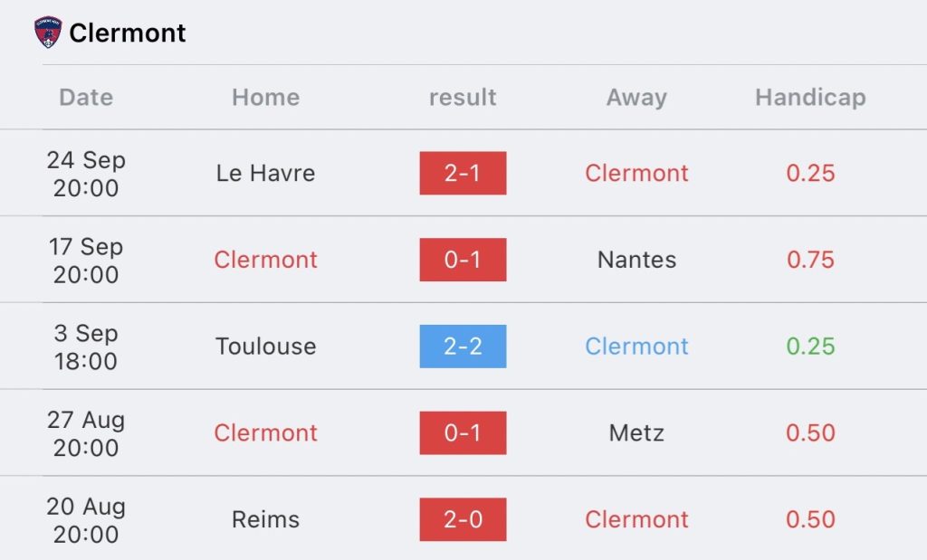This screenshot has width=927, height=560.
Task: Click the green 0.25 handicap value
Action: (x=810, y=346)
